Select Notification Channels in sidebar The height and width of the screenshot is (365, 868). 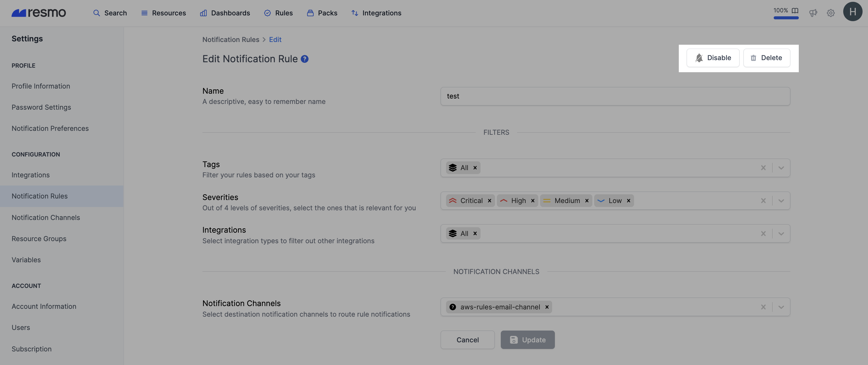[x=46, y=217]
